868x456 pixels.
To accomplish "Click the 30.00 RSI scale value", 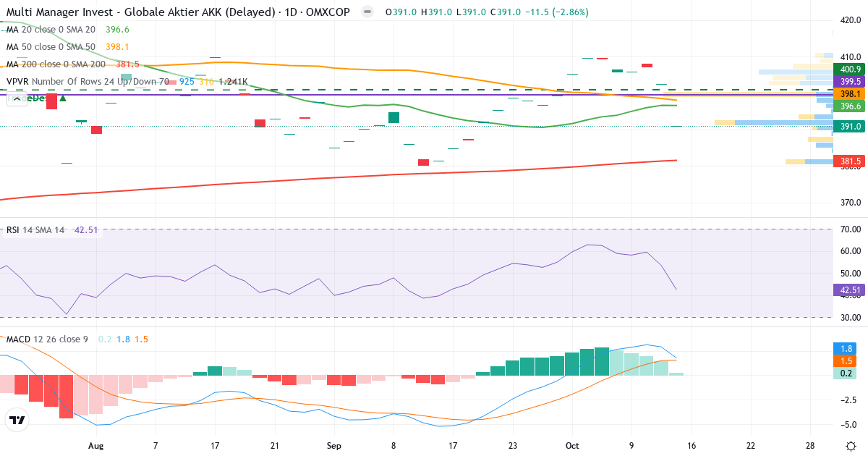I will click(851, 317).
